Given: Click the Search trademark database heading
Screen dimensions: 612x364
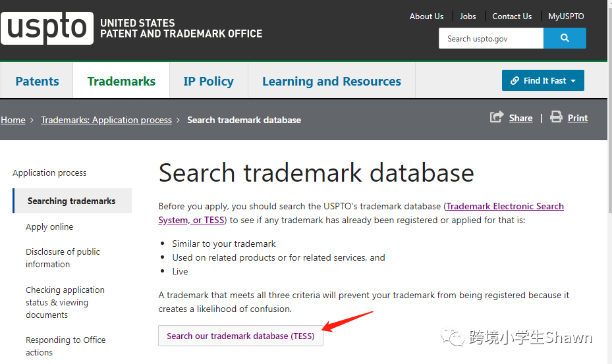Looking at the screenshot, I should pyautogui.click(x=316, y=173).
